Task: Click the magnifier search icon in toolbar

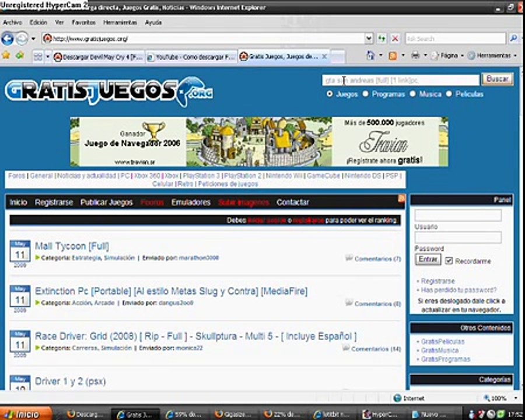Action: coord(513,39)
